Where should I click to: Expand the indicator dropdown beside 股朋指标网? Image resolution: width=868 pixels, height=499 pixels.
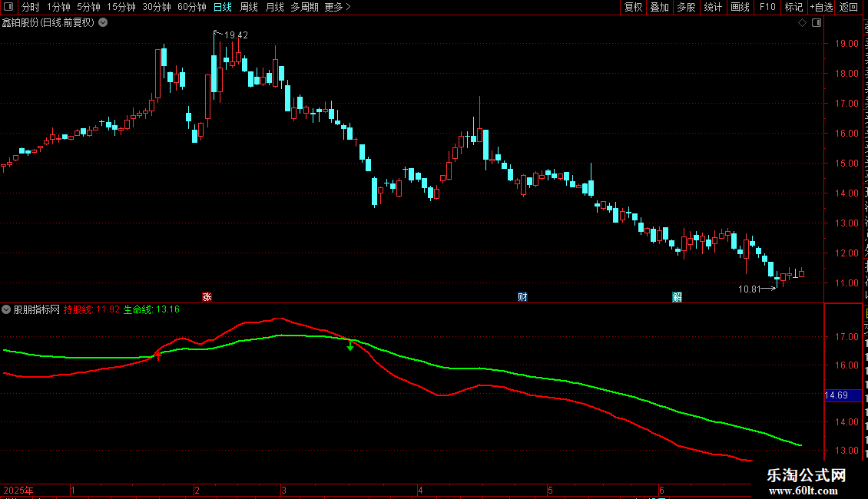(x=6, y=309)
